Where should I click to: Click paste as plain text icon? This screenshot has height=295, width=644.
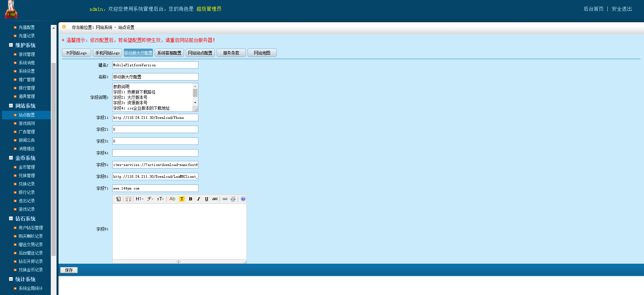pos(118,199)
